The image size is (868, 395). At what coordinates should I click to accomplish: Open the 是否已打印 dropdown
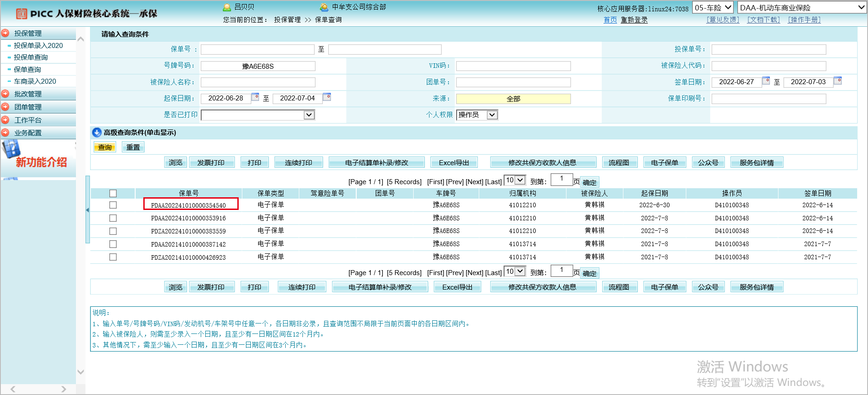(x=309, y=115)
